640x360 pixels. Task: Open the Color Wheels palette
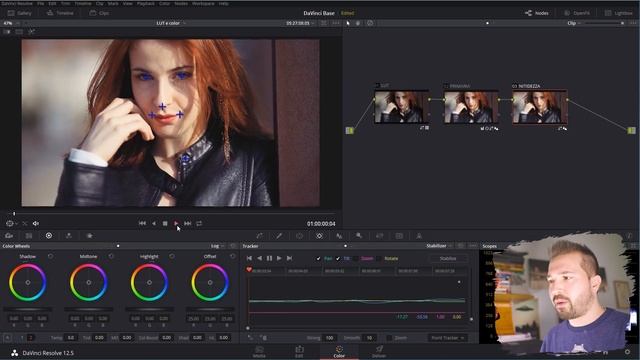pyautogui.click(x=49, y=236)
